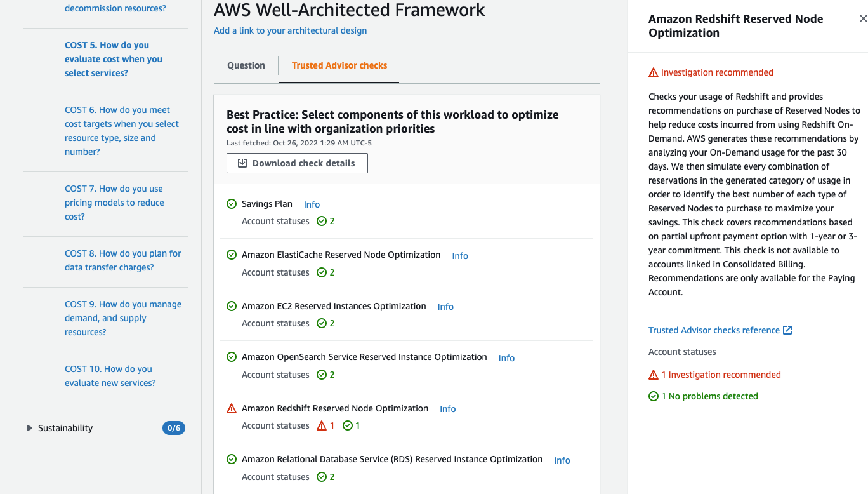Open Add a link to your architectural design
Viewport: 868px width, 494px height.
pos(290,30)
